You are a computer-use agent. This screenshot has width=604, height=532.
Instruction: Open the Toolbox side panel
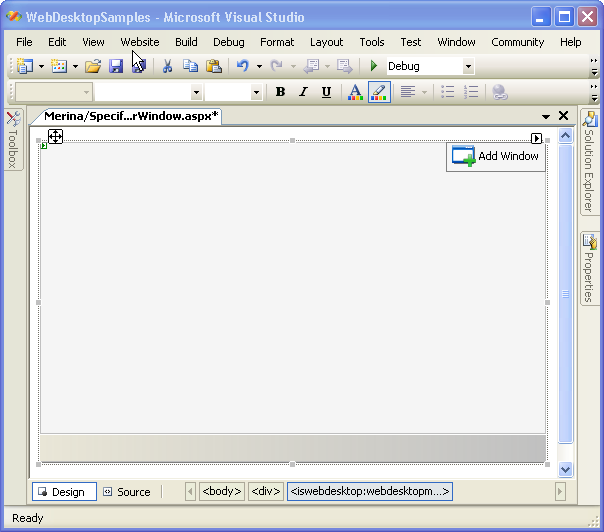tap(13, 140)
